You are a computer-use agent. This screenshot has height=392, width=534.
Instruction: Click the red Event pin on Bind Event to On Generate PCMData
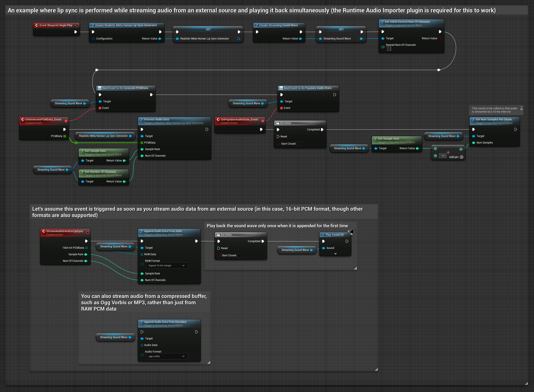coord(100,108)
